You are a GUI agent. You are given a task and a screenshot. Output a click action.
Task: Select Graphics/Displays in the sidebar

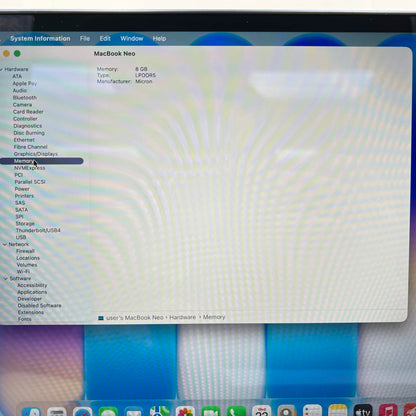pos(36,154)
